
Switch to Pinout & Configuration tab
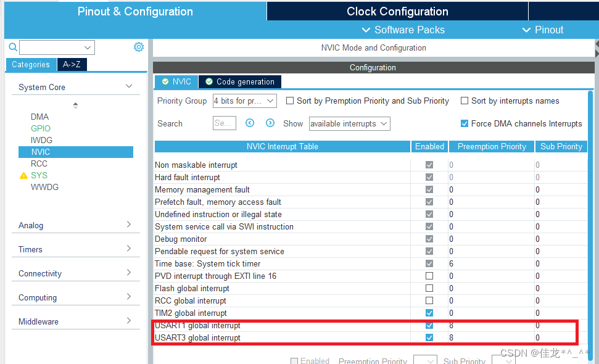pos(135,12)
